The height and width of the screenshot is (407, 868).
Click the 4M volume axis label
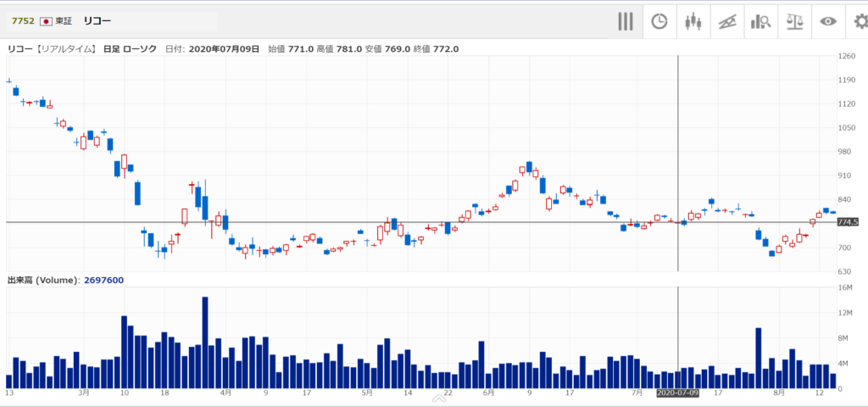[843, 364]
